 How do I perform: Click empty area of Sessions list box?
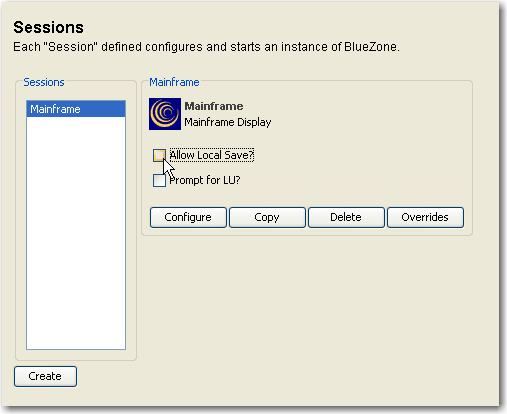76,233
